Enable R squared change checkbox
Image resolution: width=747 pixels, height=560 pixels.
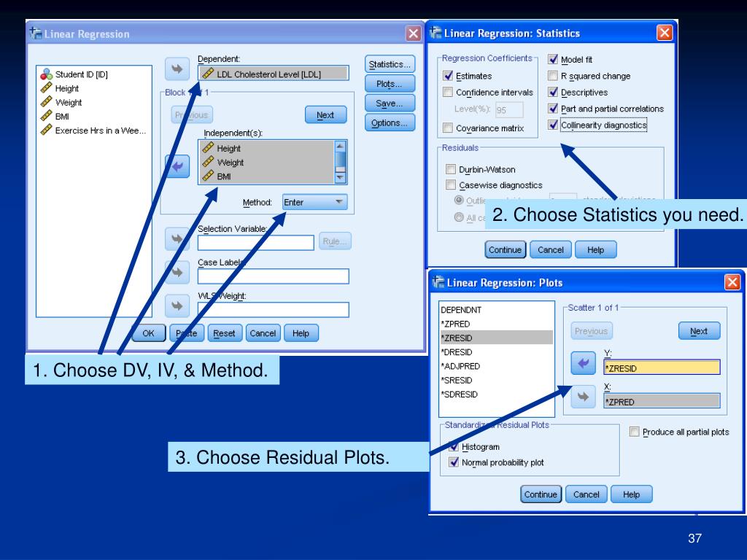coord(553,76)
